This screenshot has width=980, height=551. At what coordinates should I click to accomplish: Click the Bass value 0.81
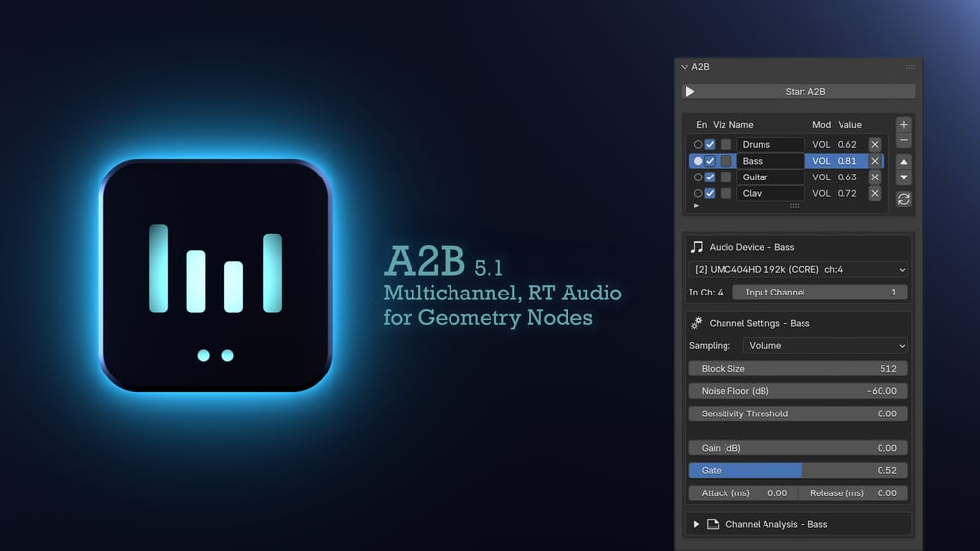(846, 161)
